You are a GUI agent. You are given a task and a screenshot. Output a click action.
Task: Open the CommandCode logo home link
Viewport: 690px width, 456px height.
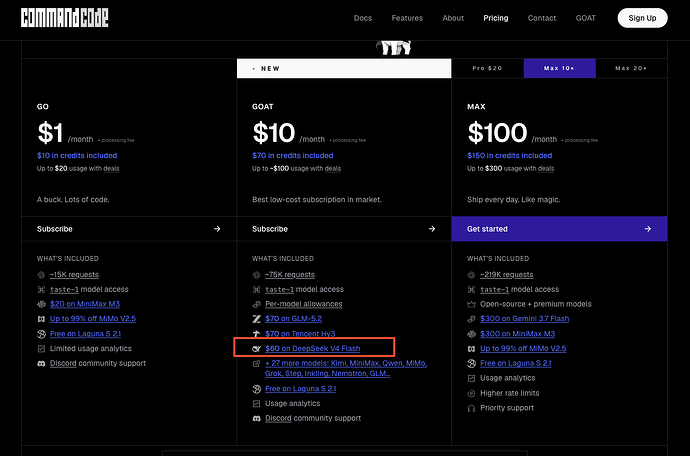click(65, 18)
